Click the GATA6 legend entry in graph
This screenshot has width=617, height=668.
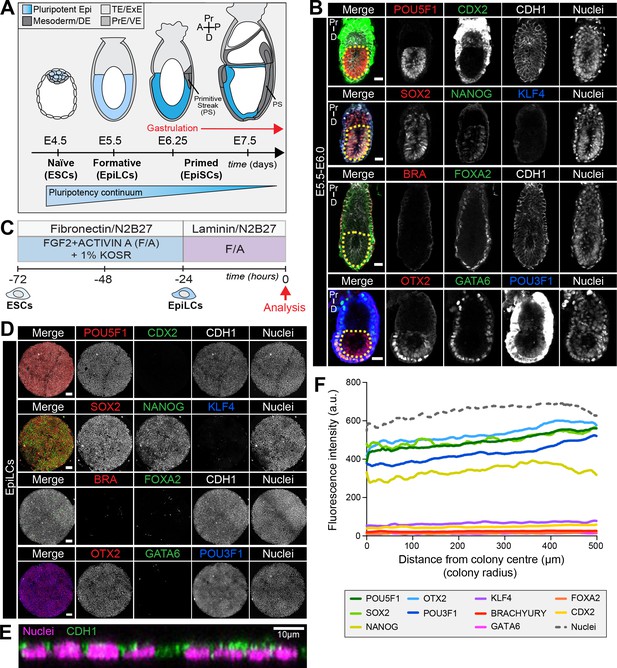[x=497, y=627]
